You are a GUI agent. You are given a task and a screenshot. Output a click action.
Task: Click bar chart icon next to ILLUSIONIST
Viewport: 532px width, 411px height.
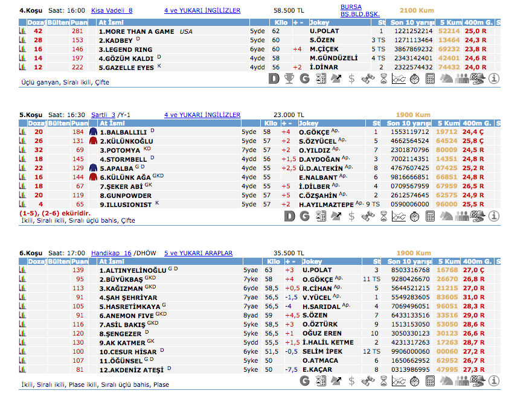pyautogui.click(x=22, y=205)
